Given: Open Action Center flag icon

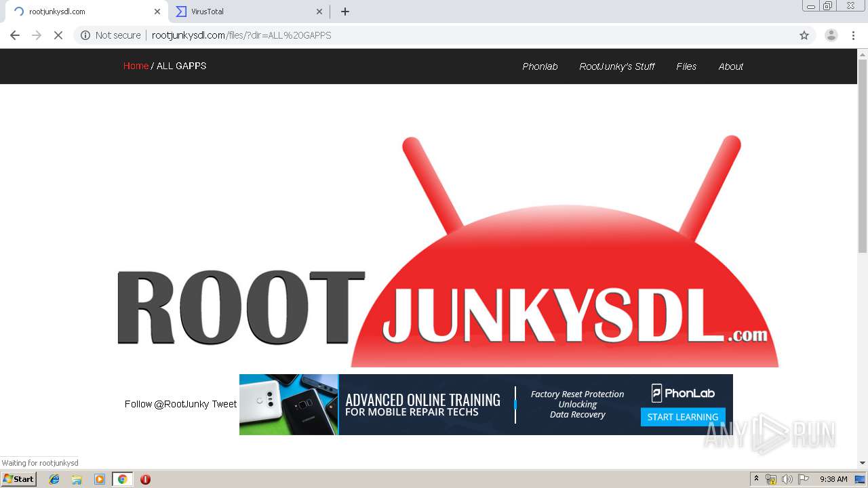Looking at the screenshot, I should click(x=804, y=479).
